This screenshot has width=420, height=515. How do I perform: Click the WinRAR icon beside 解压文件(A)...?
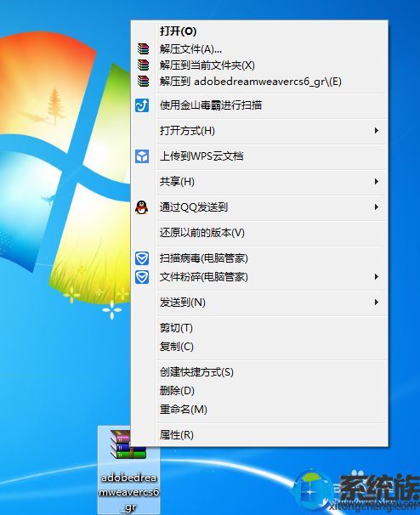pyautogui.click(x=143, y=49)
